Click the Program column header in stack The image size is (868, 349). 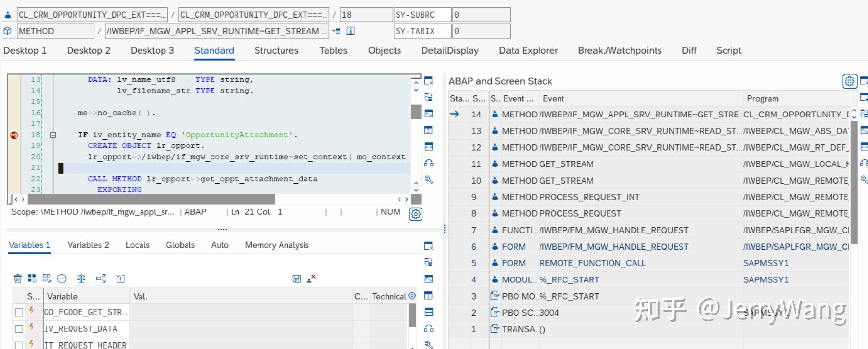pos(762,98)
